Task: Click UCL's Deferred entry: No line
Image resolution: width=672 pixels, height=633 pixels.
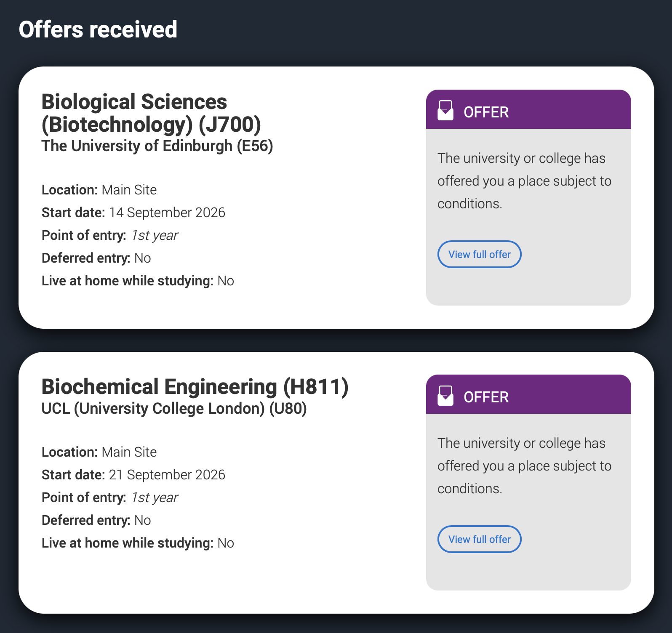Action: [x=96, y=520]
